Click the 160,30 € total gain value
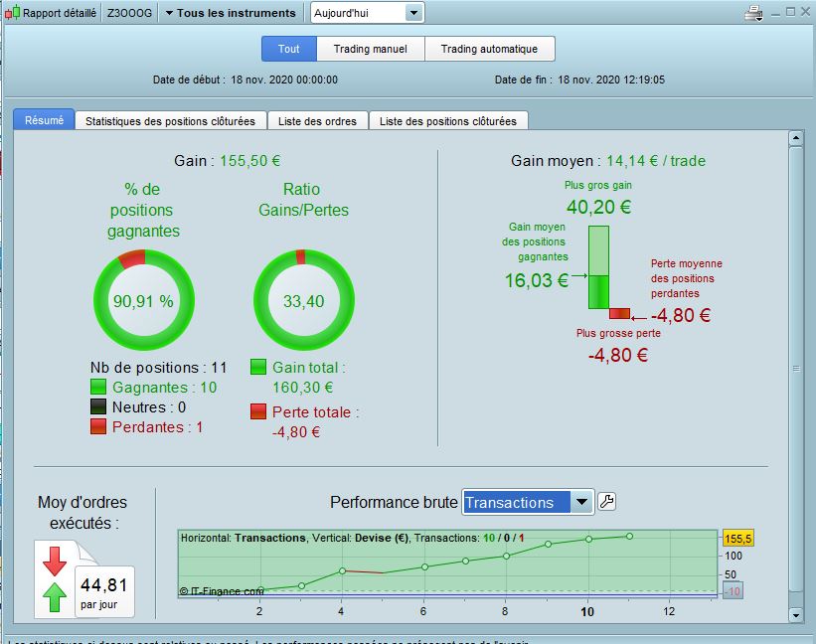The width and height of the screenshot is (816, 644). [303, 388]
